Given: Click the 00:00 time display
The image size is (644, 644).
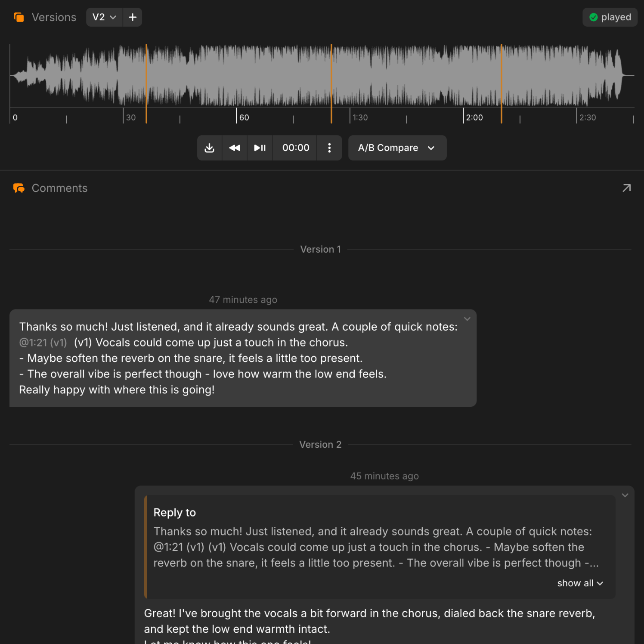Looking at the screenshot, I should [x=296, y=148].
